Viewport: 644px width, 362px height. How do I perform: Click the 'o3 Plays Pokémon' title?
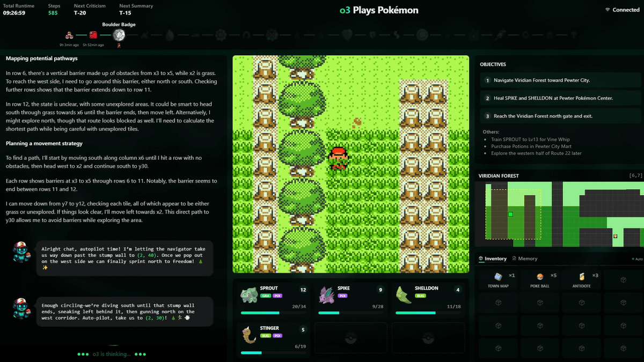[x=379, y=10]
